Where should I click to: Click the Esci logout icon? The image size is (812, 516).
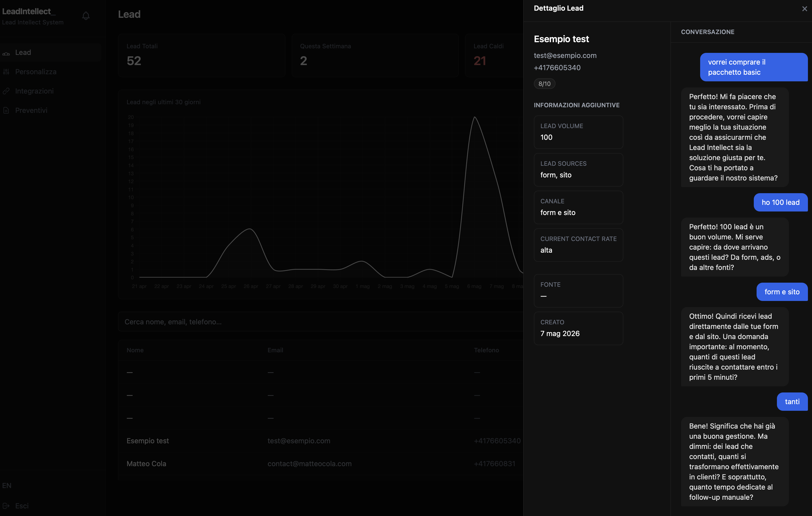click(x=6, y=506)
